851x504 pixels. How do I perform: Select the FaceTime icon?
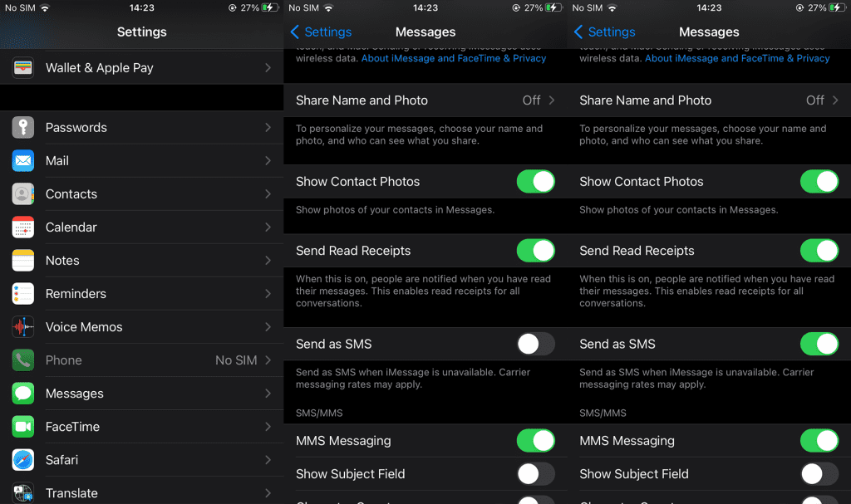coord(25,426)
